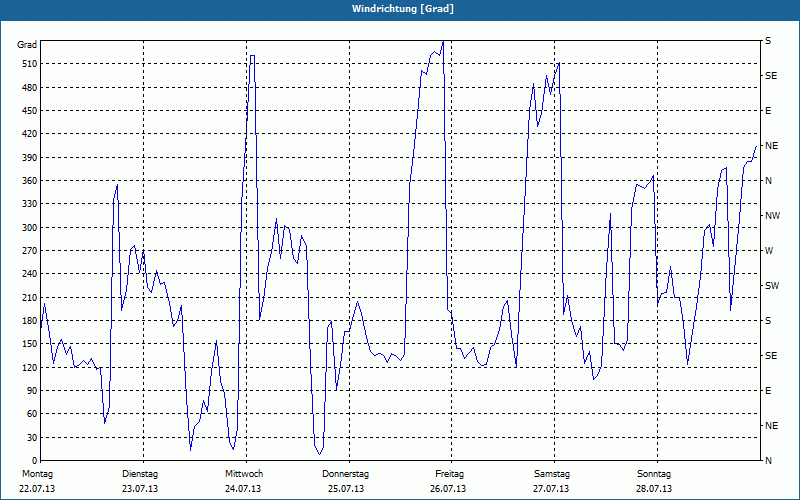
Task: Click the Windrichtung [Grad] chart title
Action: tap(403, 9)
